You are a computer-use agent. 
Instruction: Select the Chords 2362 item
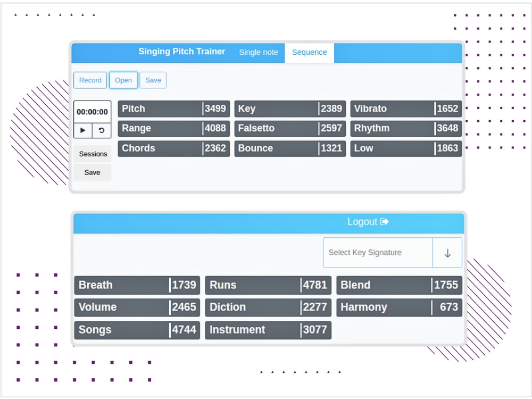174,148
